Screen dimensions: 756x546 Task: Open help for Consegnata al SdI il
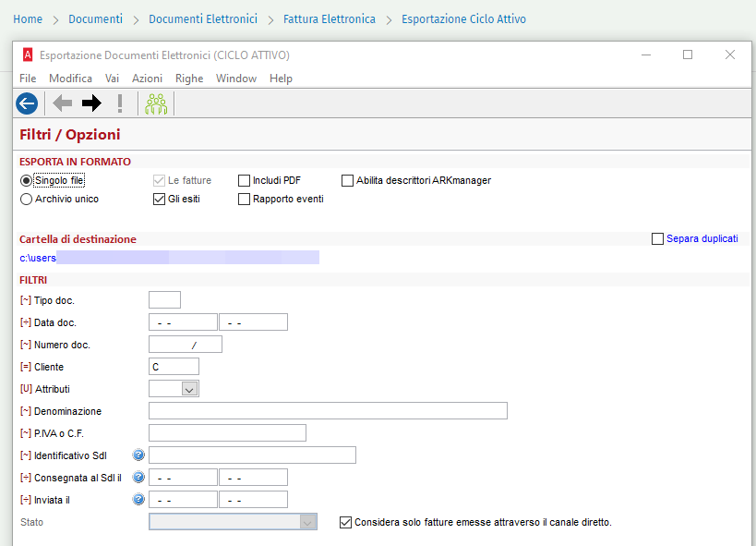click(138, 477)
